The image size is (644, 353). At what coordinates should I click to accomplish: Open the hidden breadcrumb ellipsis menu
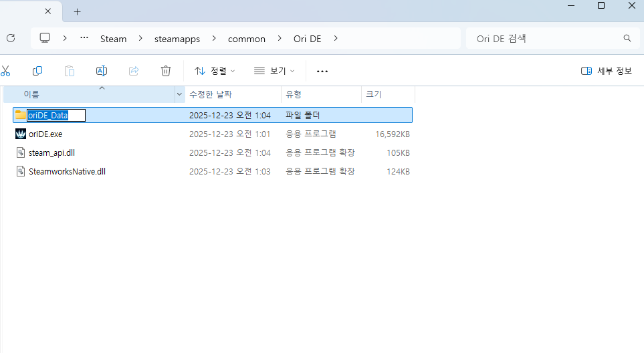click(84, 37)
